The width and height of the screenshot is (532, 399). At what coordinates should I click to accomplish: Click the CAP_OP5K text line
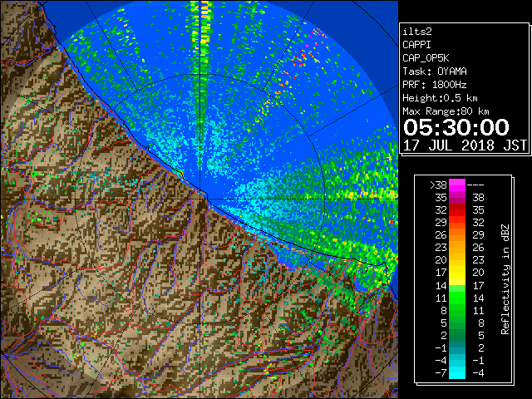point(426,58)
